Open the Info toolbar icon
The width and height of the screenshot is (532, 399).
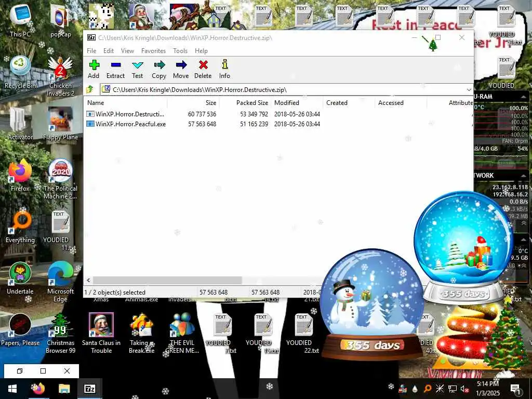[224, 69]
